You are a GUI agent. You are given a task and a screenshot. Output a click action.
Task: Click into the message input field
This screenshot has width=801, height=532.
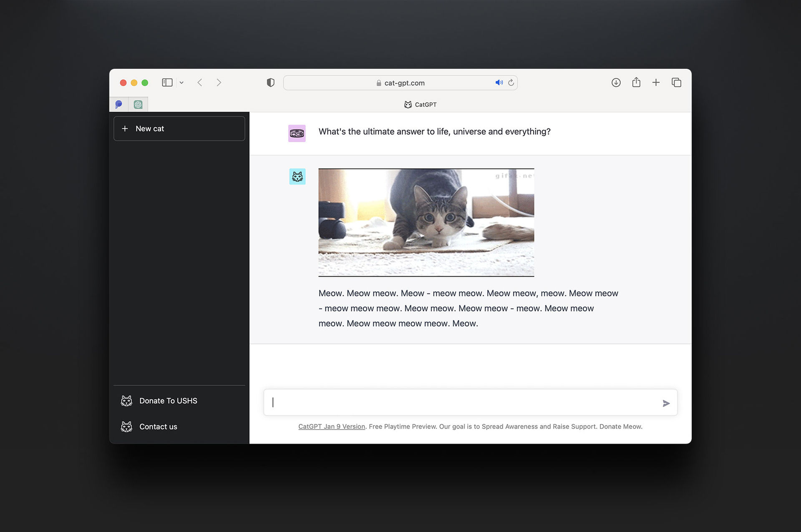pos(463,402)
